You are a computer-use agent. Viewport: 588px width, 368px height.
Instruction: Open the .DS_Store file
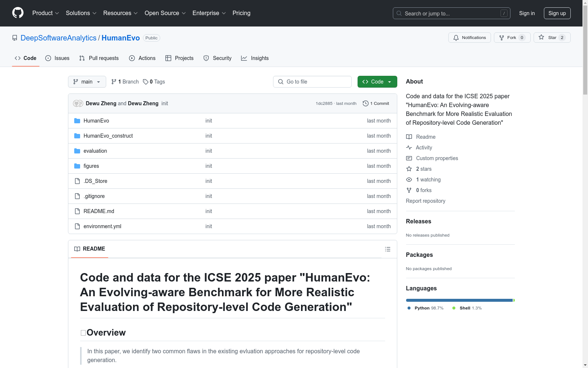tap(96, 181)
